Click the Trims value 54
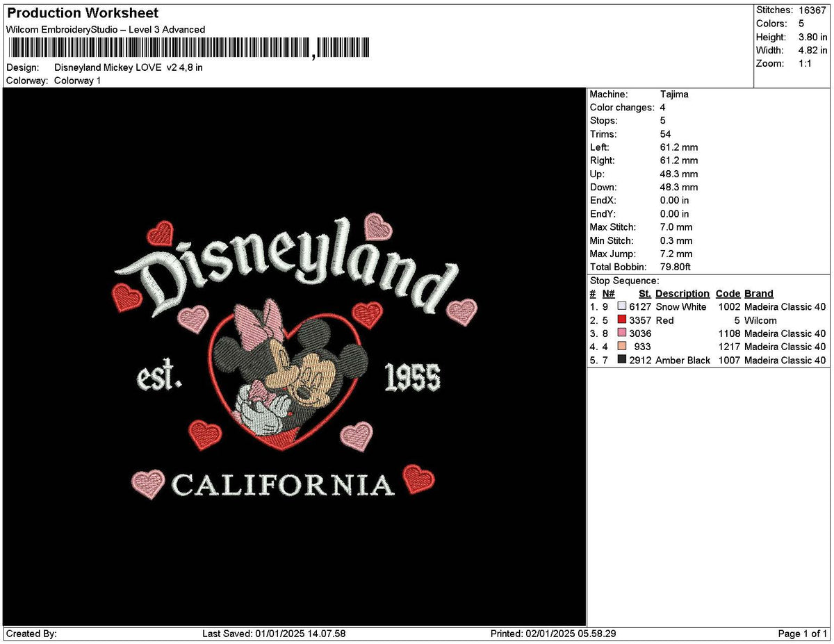 pyautogui.click(x=666, y=134)
